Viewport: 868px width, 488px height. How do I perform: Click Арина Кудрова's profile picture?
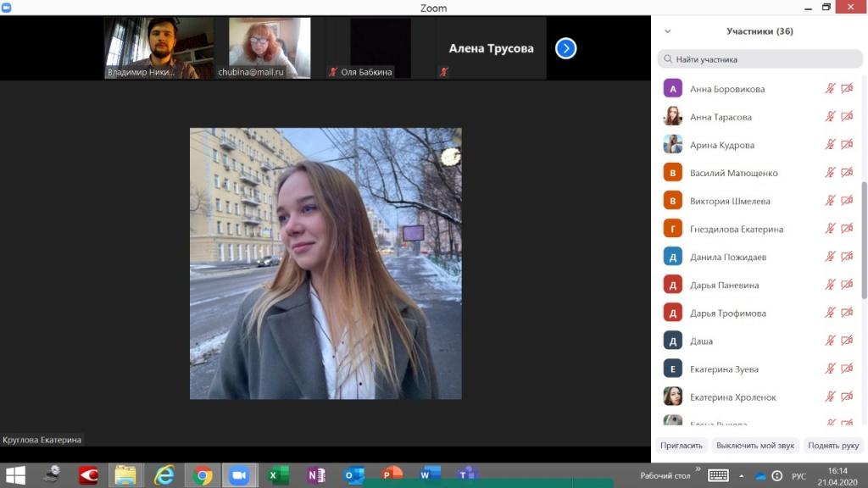click(x=672, y=144)
